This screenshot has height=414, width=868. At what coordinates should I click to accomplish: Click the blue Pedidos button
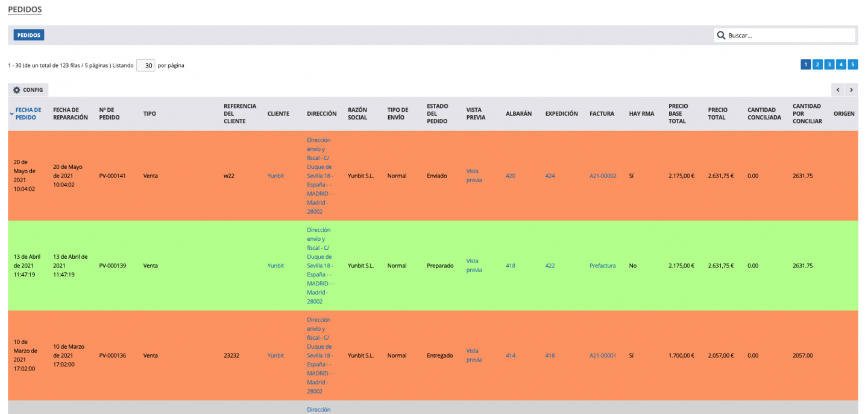click(x=29, y=36)
